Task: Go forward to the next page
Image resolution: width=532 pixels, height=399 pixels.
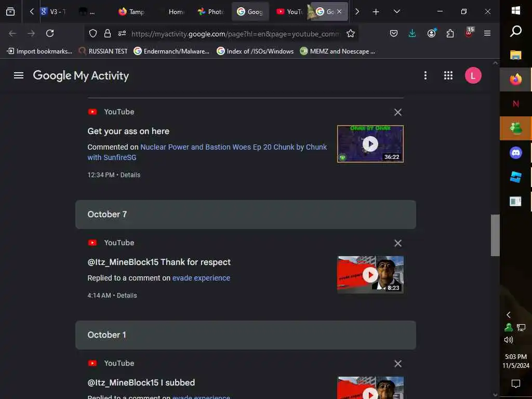Action: coord(31,33)
